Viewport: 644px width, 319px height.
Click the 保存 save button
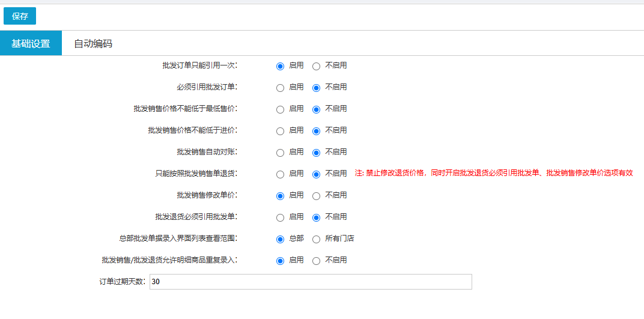pyautogui.click(x=20, y=16)
